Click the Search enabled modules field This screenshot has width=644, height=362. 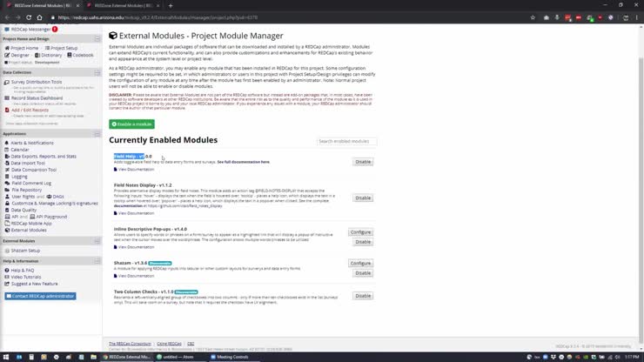(x=346, y=141)
